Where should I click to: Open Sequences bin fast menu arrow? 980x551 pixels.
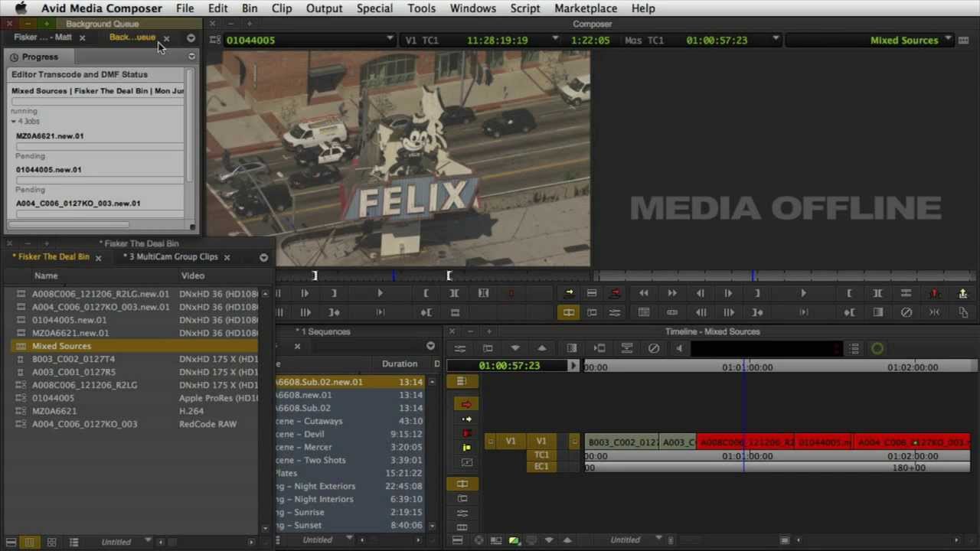click(430, 346)
